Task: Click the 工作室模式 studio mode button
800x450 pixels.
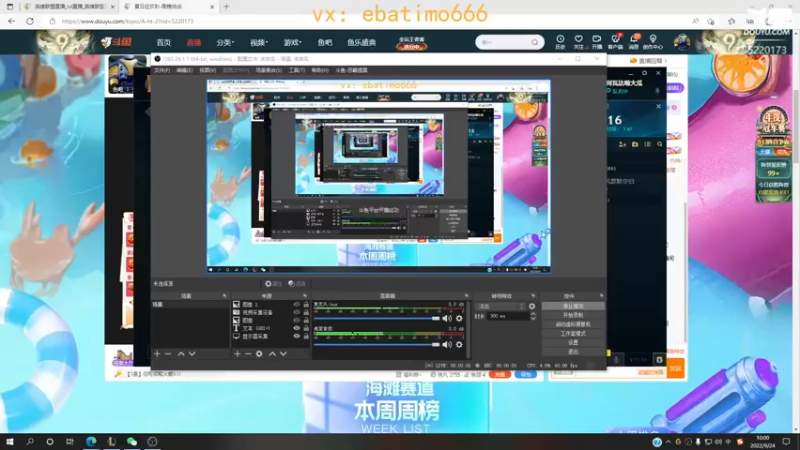Action: click(x=573, y=334)
